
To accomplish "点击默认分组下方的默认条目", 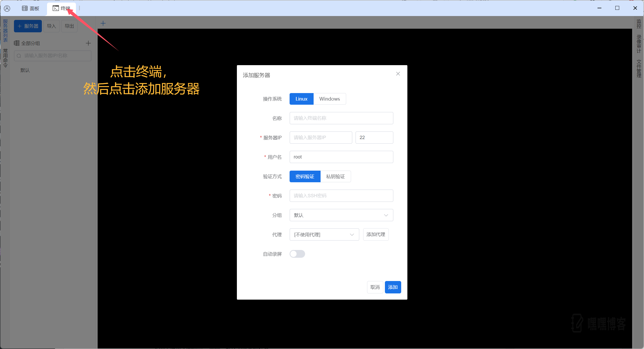I will coord(25,70).
